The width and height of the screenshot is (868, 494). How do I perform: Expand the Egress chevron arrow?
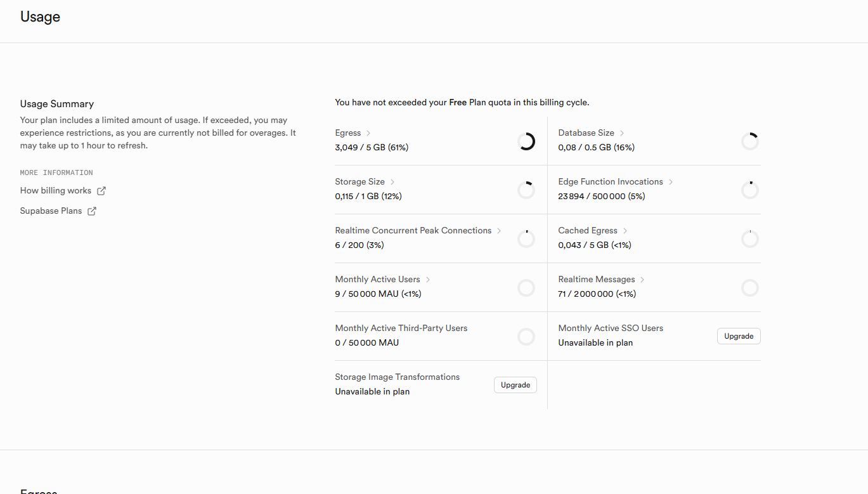pos(368,133)
